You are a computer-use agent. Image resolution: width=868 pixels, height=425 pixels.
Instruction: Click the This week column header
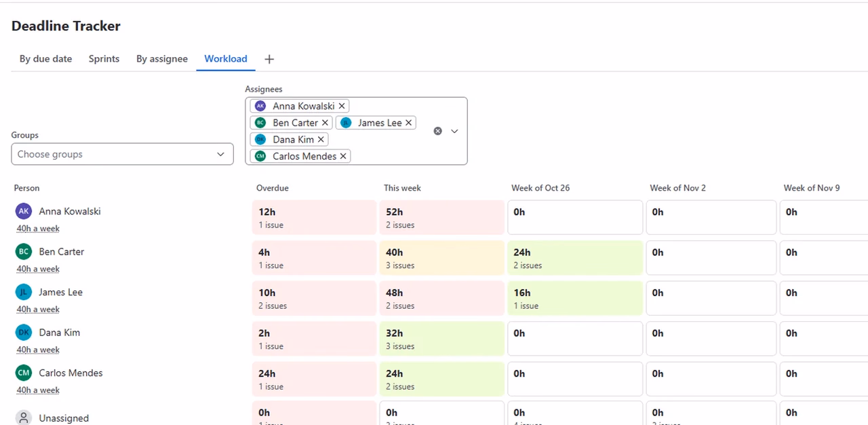(402, 188)
